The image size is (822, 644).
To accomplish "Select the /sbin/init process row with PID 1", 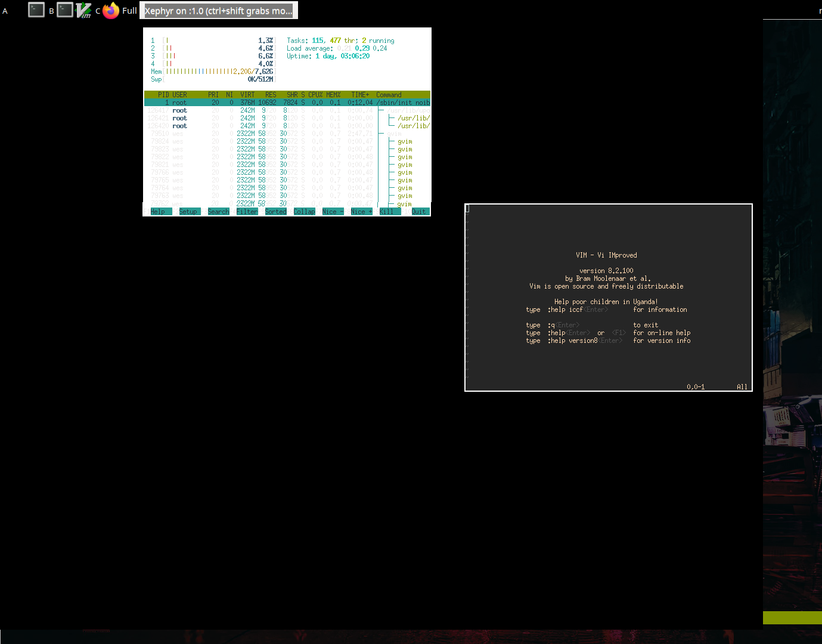I will (x=287, y=103).
